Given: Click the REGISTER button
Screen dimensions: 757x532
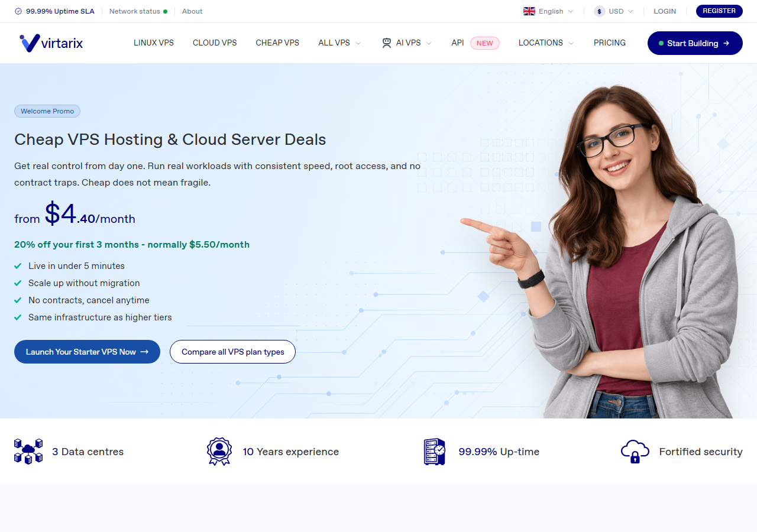Looking at the screenshot, I should coord(719,11).
